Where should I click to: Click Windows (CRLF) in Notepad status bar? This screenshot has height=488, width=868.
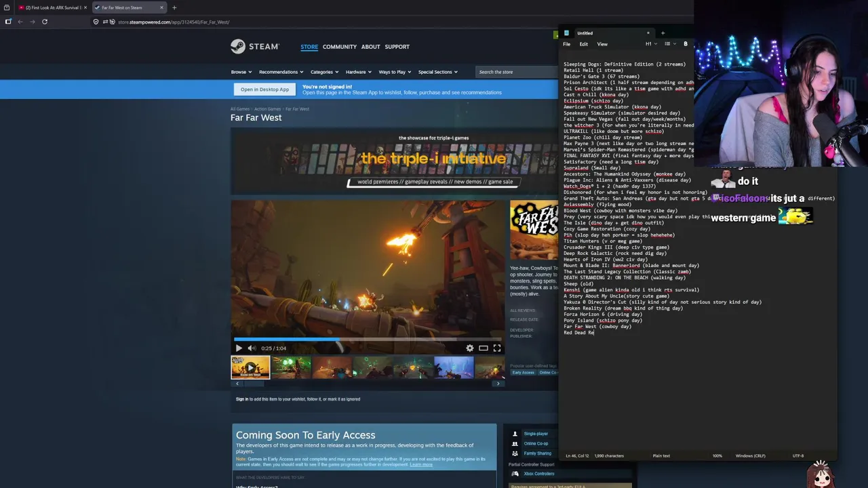click(x=751, y=456)
